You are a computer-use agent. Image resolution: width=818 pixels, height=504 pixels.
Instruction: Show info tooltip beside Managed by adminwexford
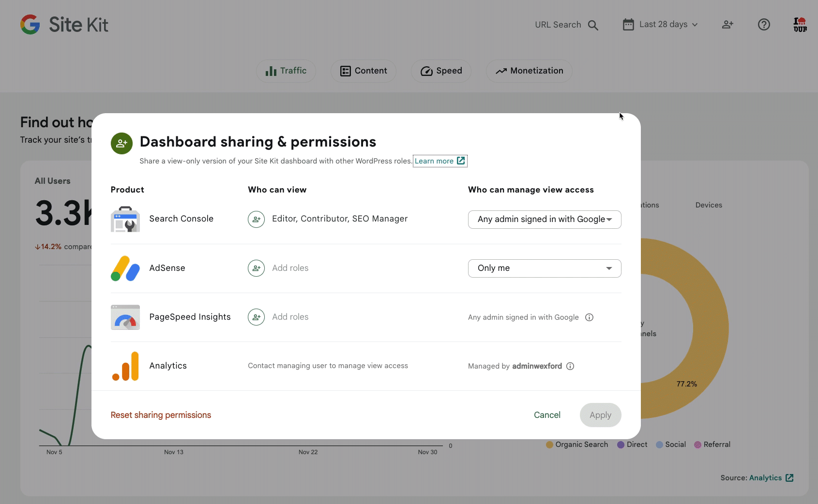point(570,366)
